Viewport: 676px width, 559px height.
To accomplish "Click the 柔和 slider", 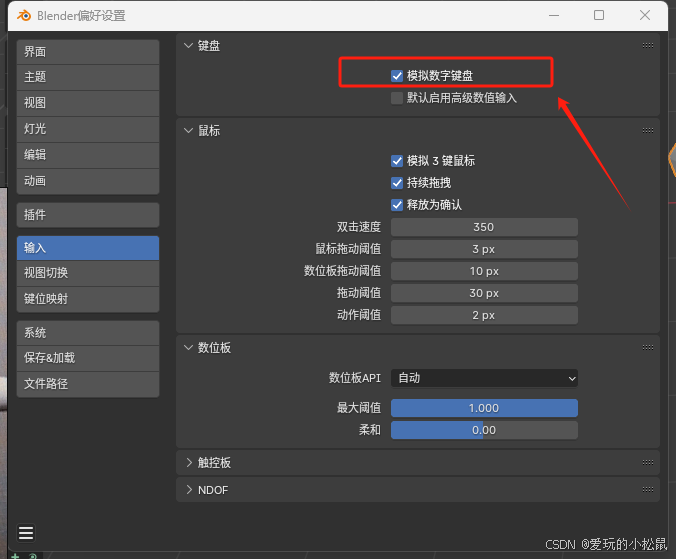I will [x=484, y=430].
